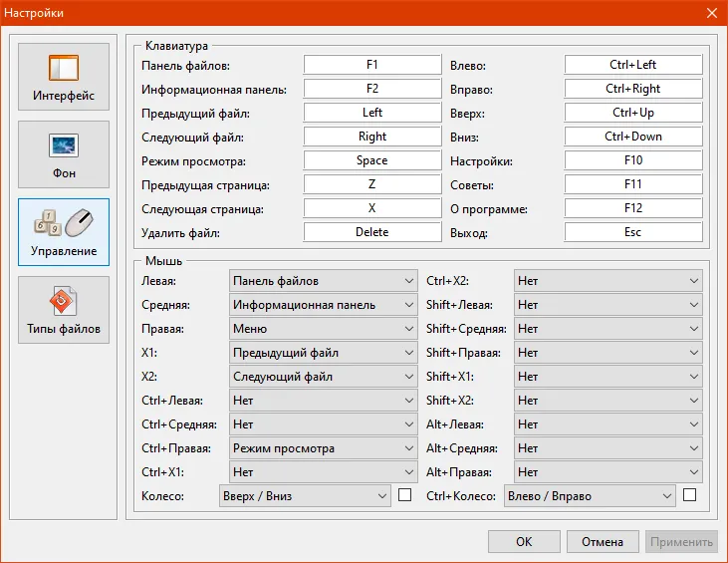Select the Удалить файл hotkey field
Viewport: 728px width, 563px height.
coord(372,232)
